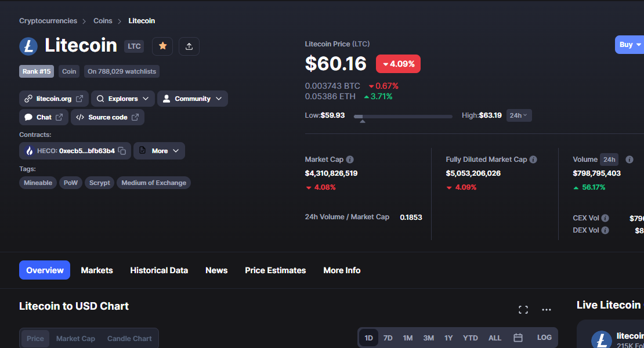Copy the HECO contract address
The image size is (644, 348).
[x=122, y=151]
